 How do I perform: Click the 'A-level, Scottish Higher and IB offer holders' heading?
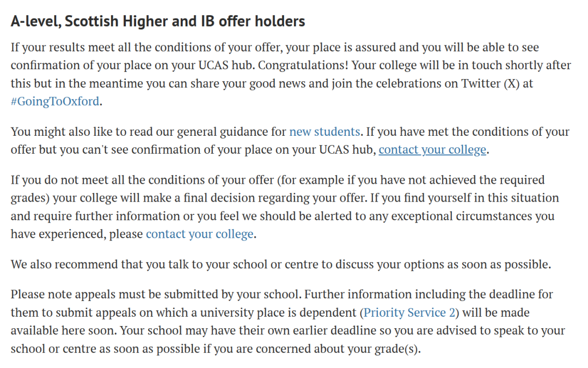[158, 21]
